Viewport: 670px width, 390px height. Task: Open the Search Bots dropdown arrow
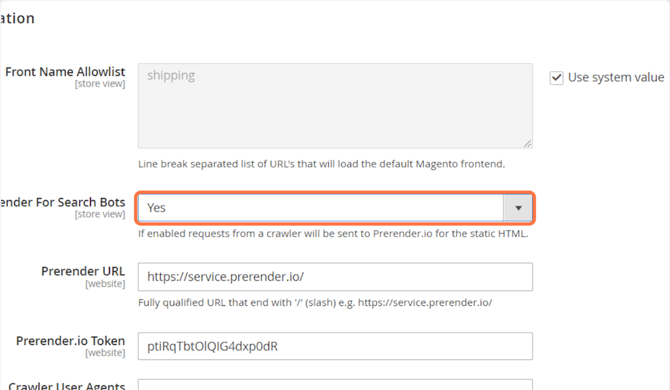[518, 208]
